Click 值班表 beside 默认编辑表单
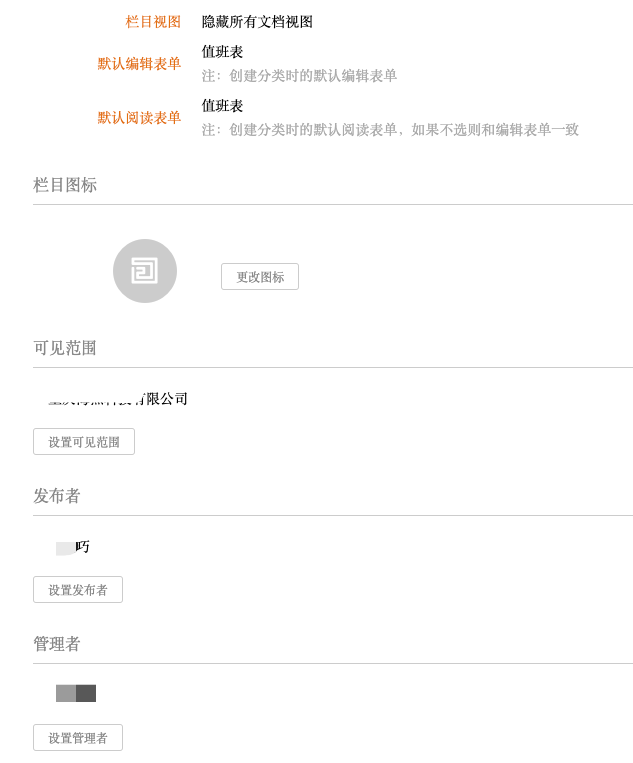The width and height of the screenshot is (633, 763). tap(222, 52)
